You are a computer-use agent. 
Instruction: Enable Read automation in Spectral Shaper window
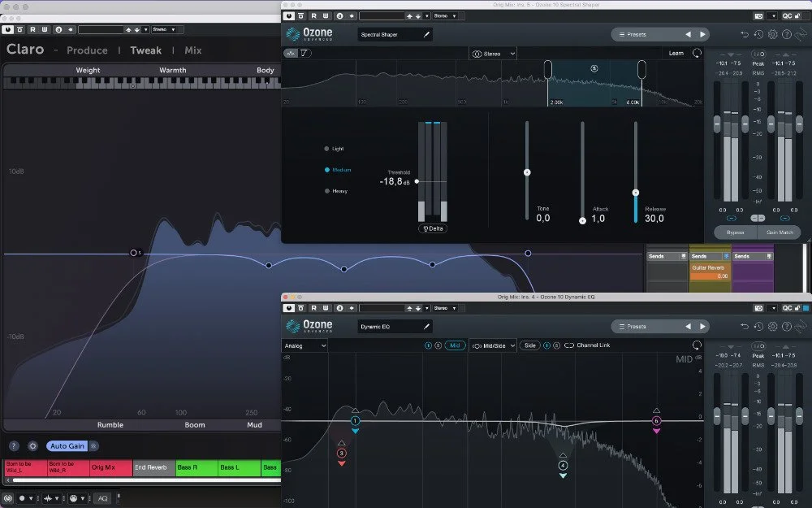(313, 16)
